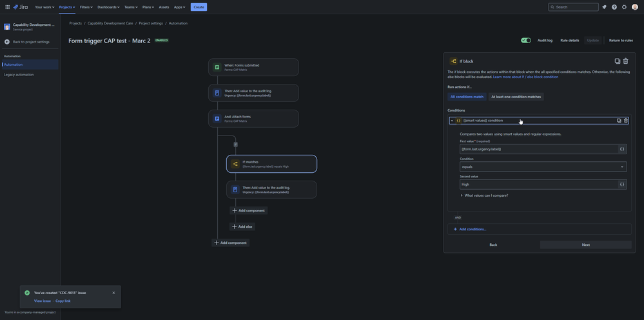Click the back arrow icon in sidebar
The height and width of the screenshot is (320, 644).
[7, 42]
